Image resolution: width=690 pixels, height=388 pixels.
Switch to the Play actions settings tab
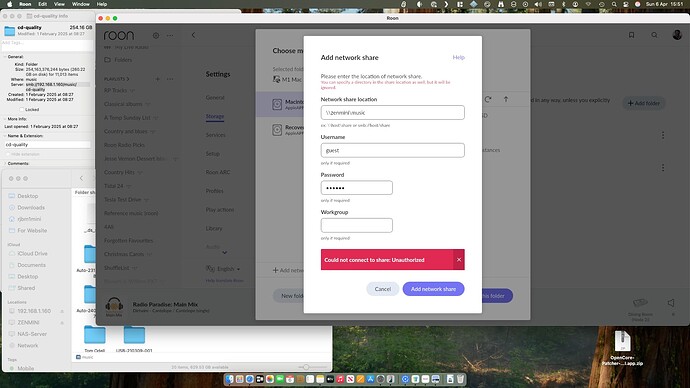point(220,210)
